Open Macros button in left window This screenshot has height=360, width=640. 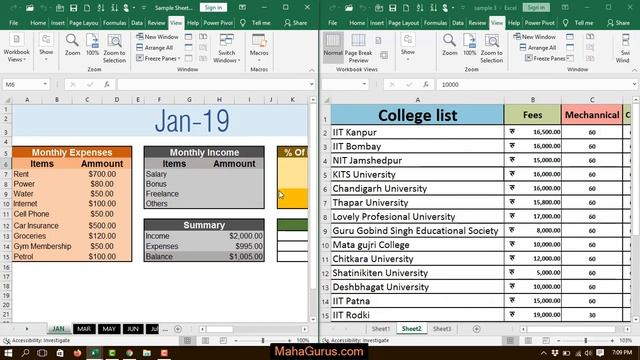click(259, 48)
